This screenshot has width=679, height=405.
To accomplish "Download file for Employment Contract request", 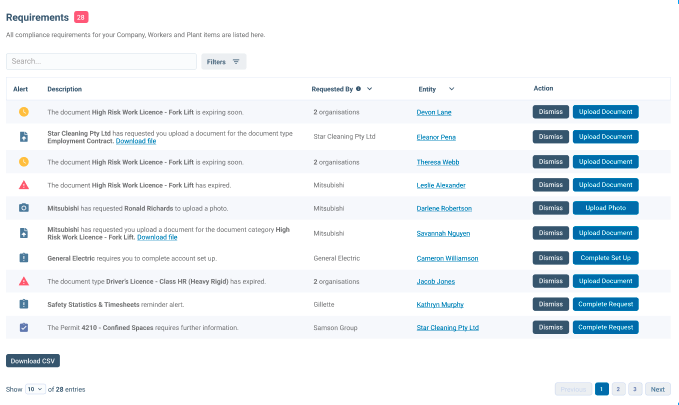I will [x=136, y=141].
